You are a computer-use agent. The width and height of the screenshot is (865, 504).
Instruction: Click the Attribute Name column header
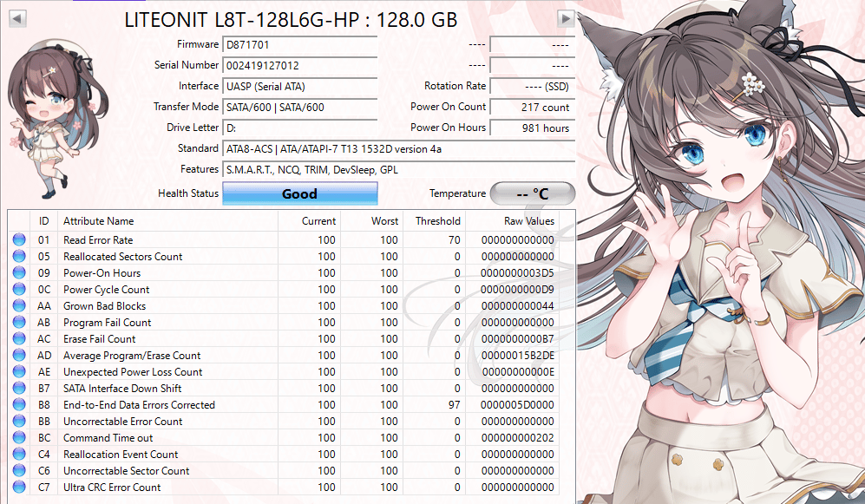(x=167, y=221)
